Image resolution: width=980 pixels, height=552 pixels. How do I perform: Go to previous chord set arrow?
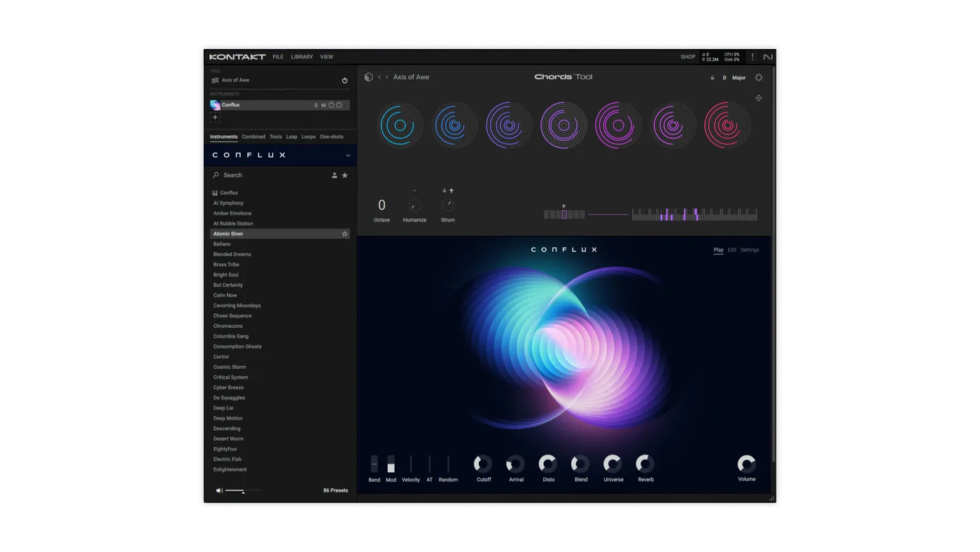379,77
